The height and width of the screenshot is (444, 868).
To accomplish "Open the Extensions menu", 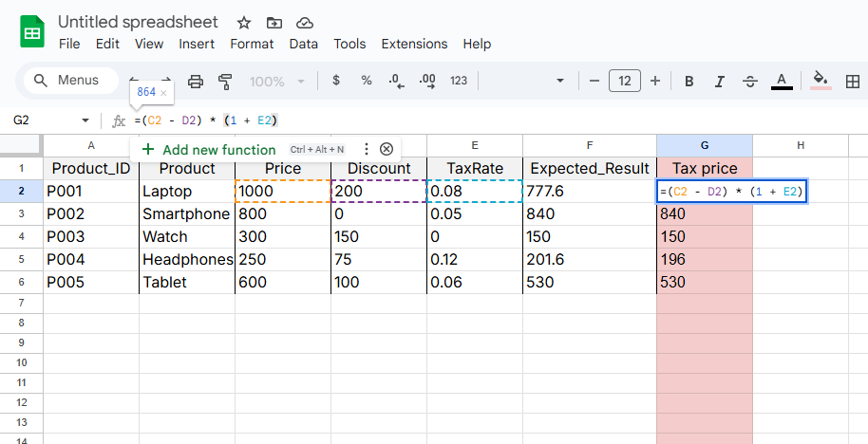I will (x=414, y=44).
